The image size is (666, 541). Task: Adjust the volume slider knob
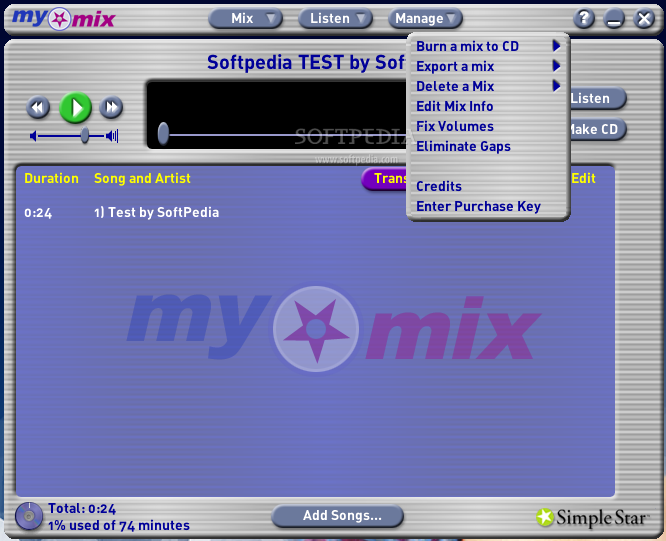85,135
